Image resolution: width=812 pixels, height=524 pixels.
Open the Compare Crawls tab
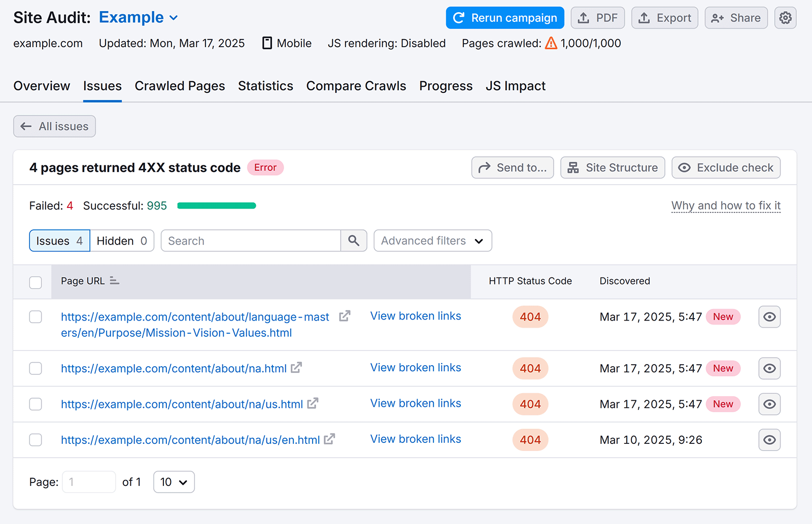tap(356, 86)
